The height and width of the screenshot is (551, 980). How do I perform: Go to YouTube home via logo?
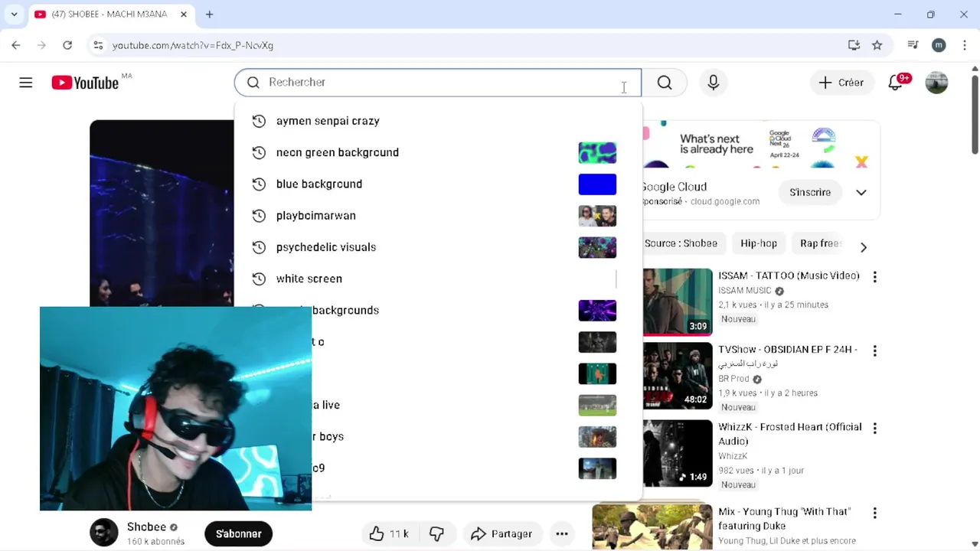pos(85,83)
